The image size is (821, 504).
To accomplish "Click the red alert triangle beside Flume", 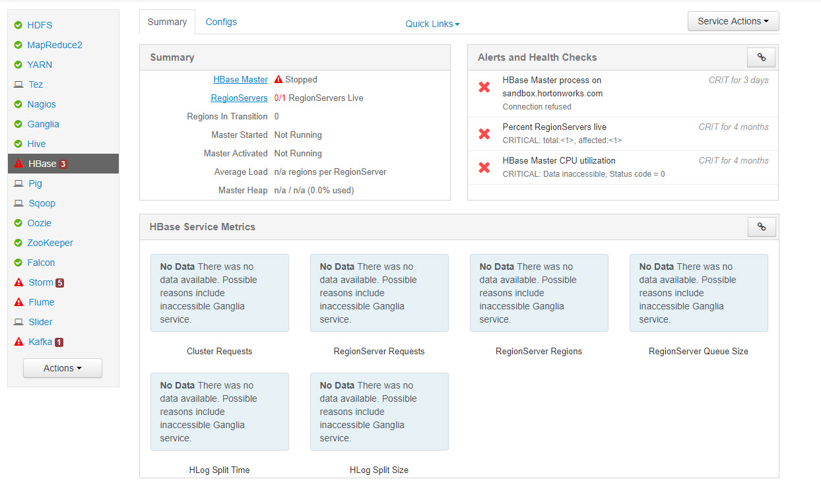I will (18, 302).
